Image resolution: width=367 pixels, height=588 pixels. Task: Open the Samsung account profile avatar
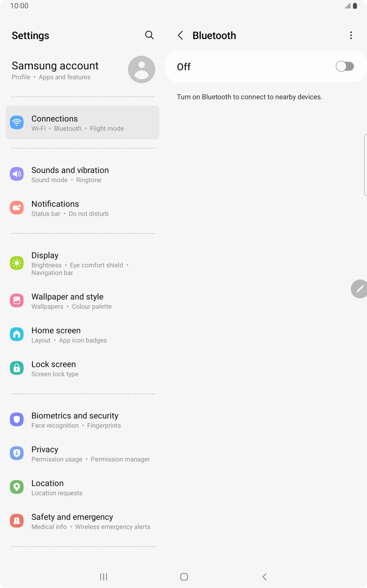(x=141, y=70)
